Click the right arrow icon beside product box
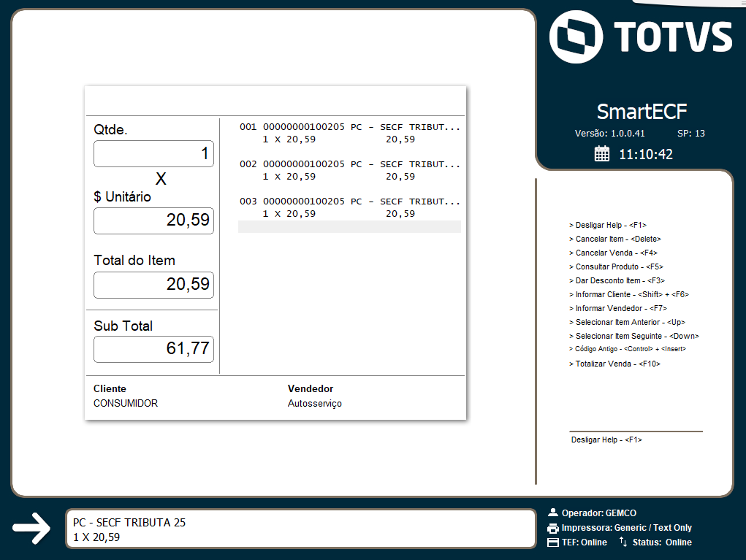Viewport: 746px width, 560px height. pyautogui.click(x=31, y=528)
